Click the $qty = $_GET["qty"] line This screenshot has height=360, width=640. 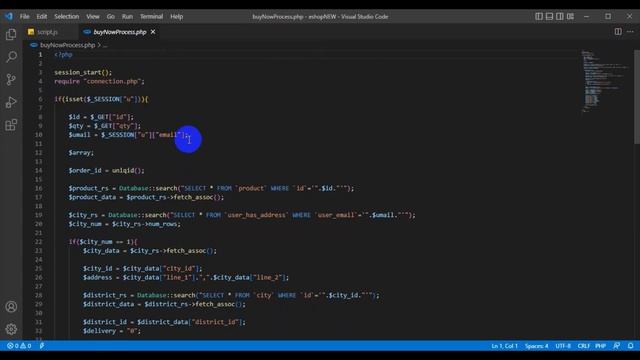point(104,126)
